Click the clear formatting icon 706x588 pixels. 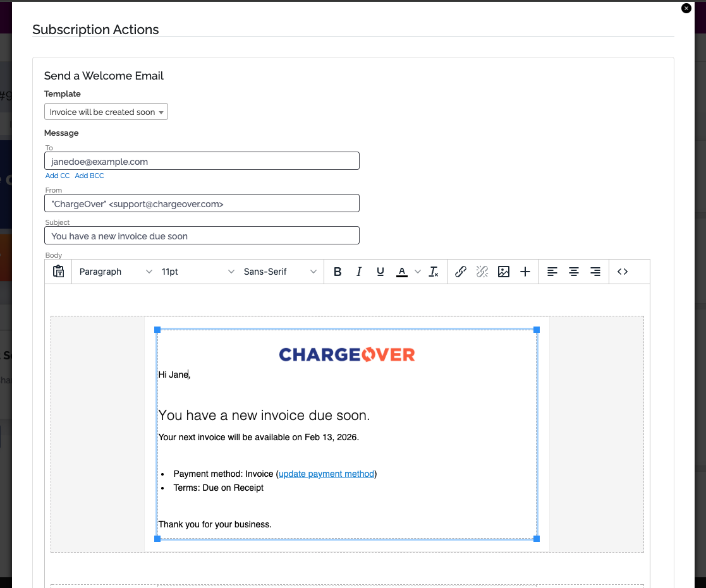tap(434, 272)
